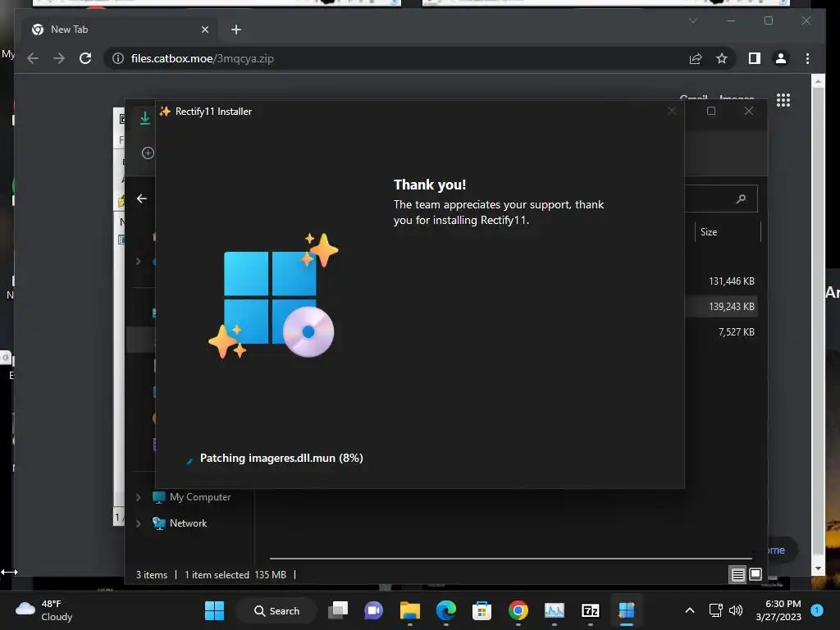View site information icon in address bar
This screenshot has height=630, width=840.
118,58
